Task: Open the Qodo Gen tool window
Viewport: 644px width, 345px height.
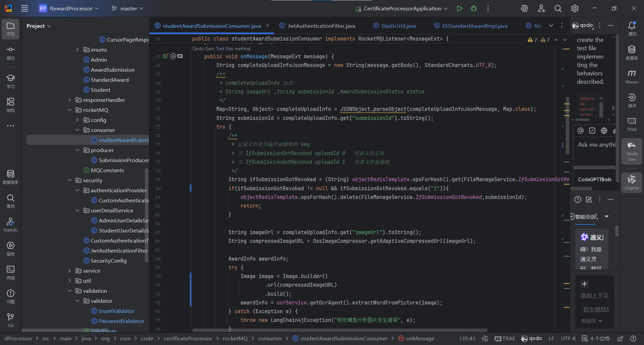Action: coord(632,151)
